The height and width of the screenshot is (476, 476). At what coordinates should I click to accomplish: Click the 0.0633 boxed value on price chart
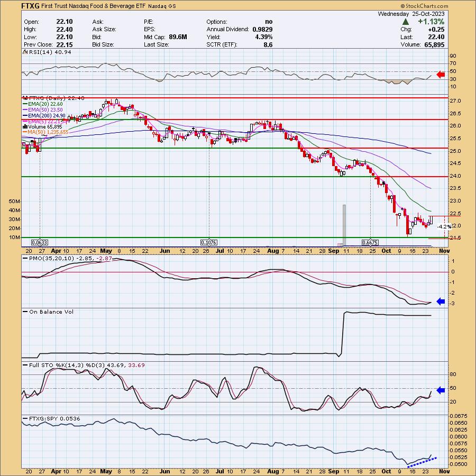coord(40,243)
